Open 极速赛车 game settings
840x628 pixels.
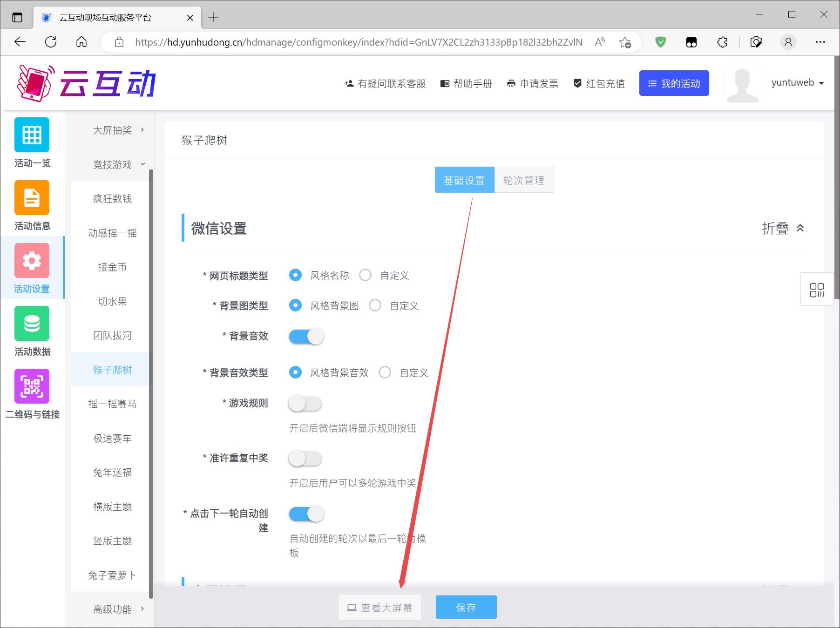point(112,438)
